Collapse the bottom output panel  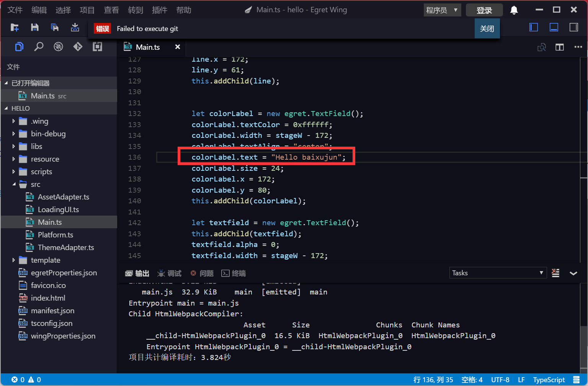click(573, 273)
